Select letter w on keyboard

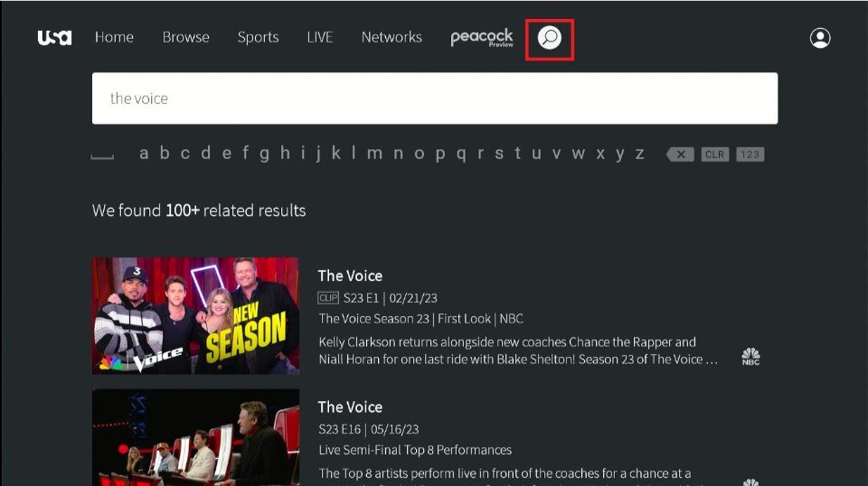pyautogui.click(x=579, y=154)
